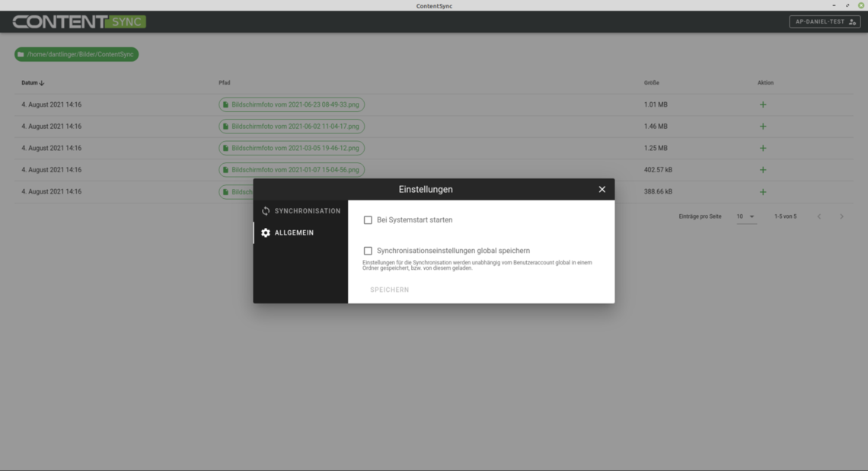The height and width of the screenshot is (471, 868).
Task: Click the AP-DANIEL-TEST account chip
Action: (x=824, y=21)
